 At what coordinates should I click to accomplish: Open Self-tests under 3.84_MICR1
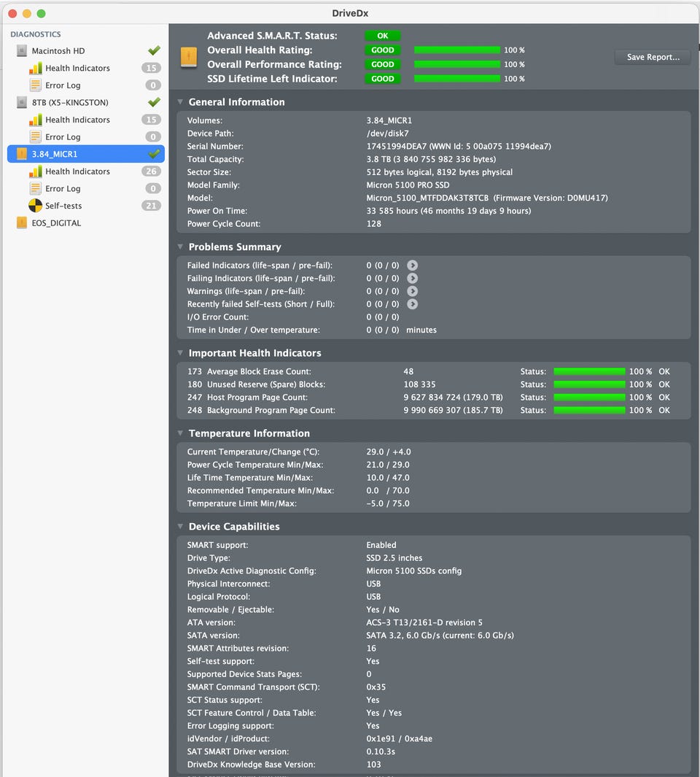[63, 206]
